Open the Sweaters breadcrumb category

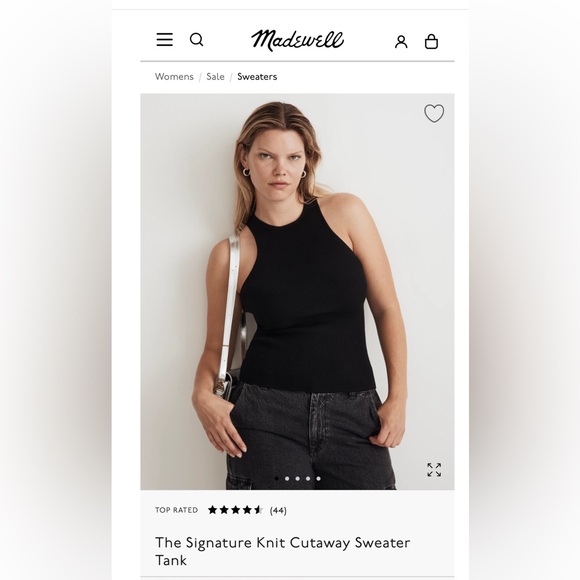(x=257, y=77)
